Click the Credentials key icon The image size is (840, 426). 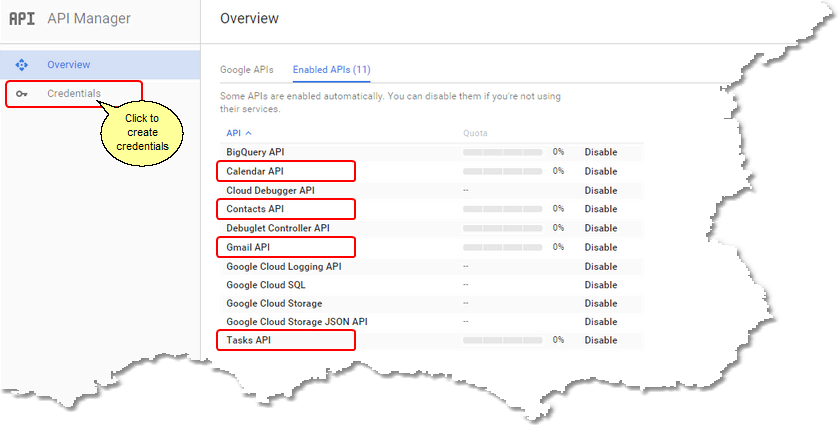(21, 94)
